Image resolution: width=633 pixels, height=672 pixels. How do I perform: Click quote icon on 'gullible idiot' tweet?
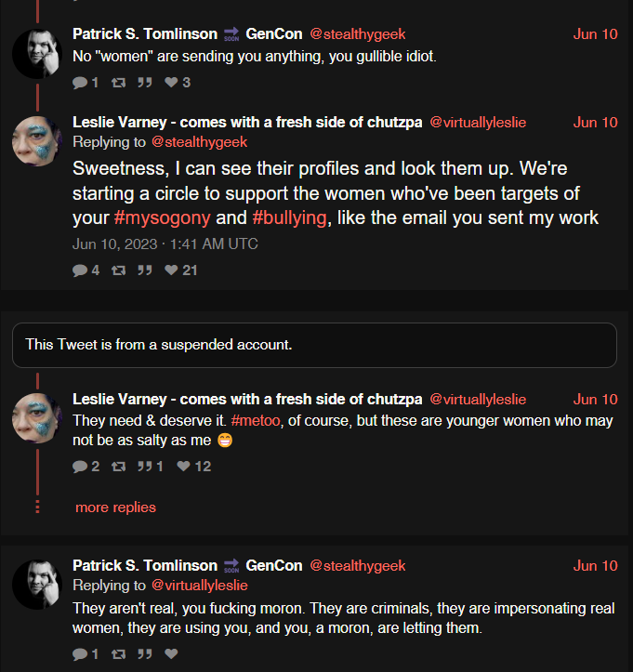pyautogui.click(x=145, y=83)
